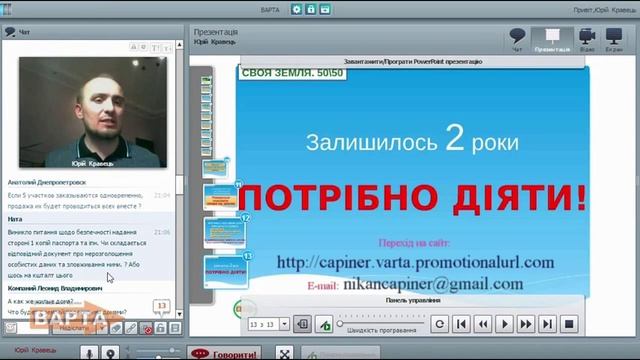Image resolution: width=640 pixels, height=360 pixels.
Task: Click the chat author Ната
Action: pos(15,219)
